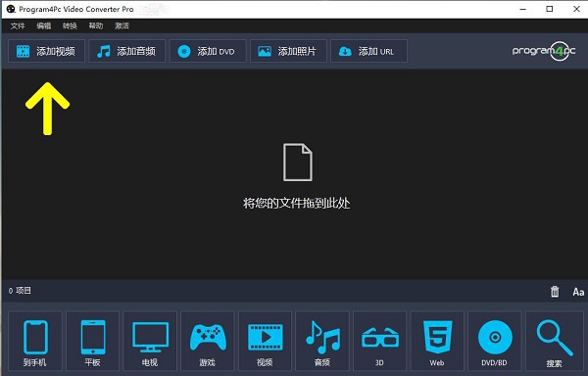This screenshot has height=376, width=588.
Task: Click the 添加音频 (Add Audio) button
Action: coord(126,51)
